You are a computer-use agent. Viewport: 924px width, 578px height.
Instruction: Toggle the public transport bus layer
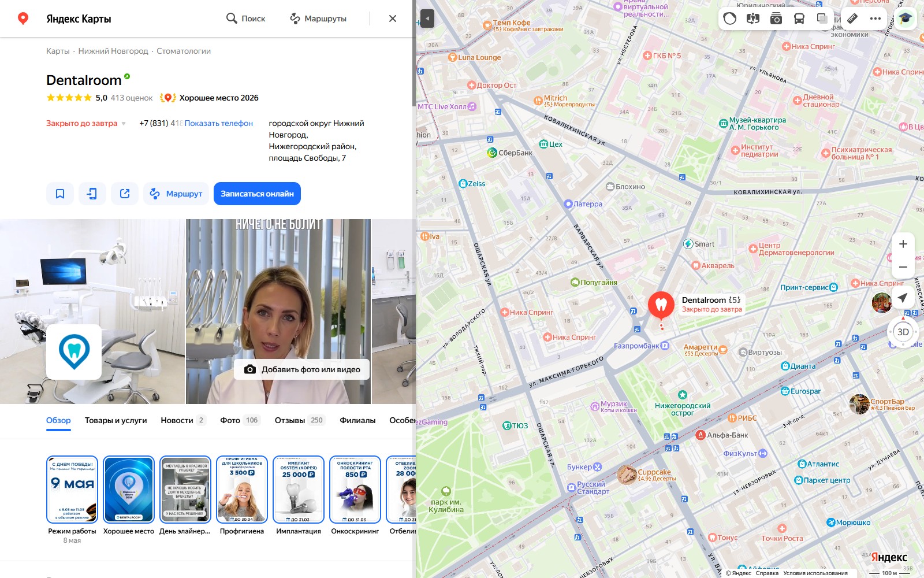(x=799, y=18)
